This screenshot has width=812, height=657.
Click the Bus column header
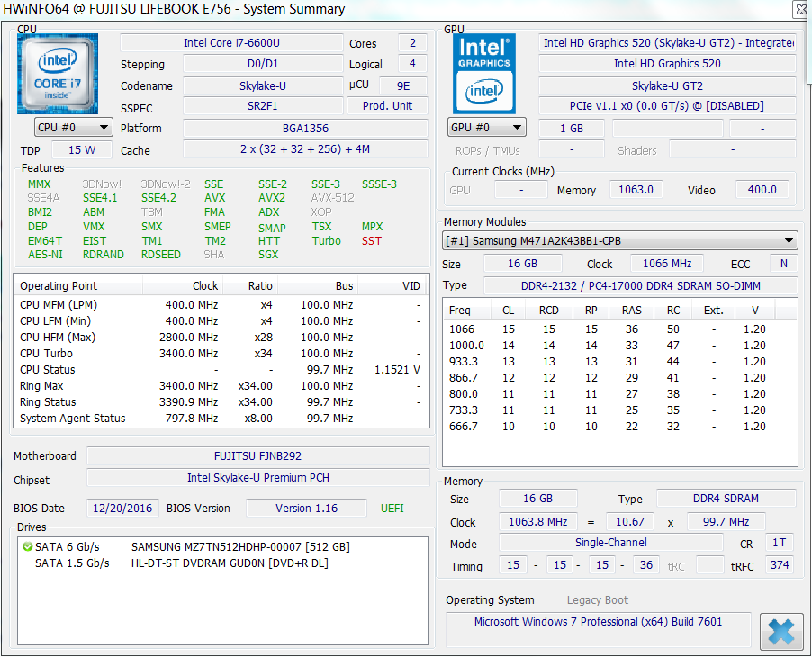(x=318, y=286)
